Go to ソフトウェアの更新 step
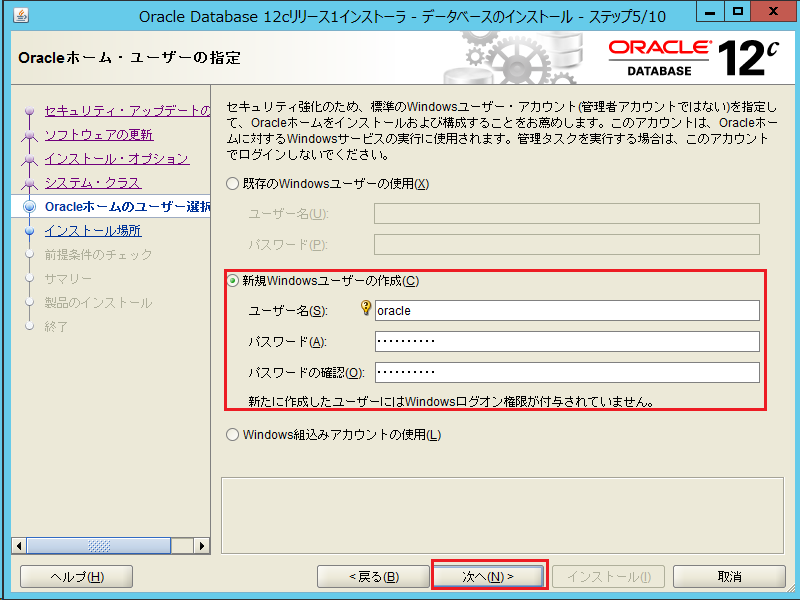Viewport: 800px width, 600px height. 98,135
